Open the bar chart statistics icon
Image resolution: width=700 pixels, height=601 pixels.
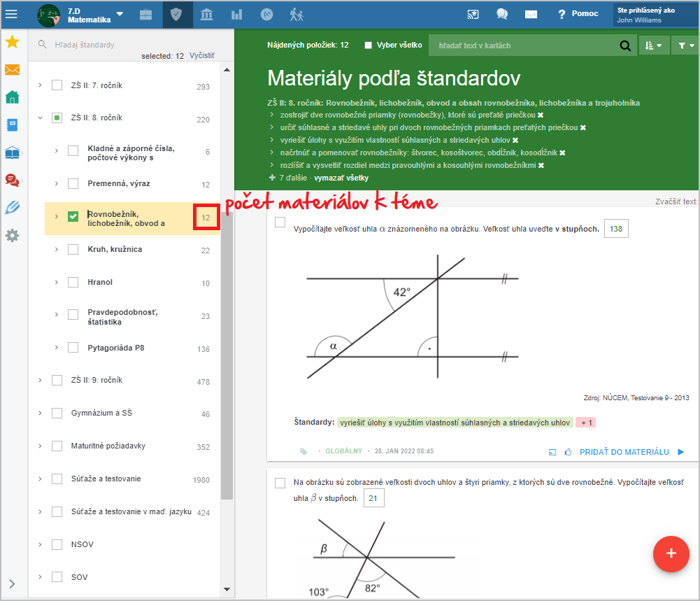[x=236, y=15]
